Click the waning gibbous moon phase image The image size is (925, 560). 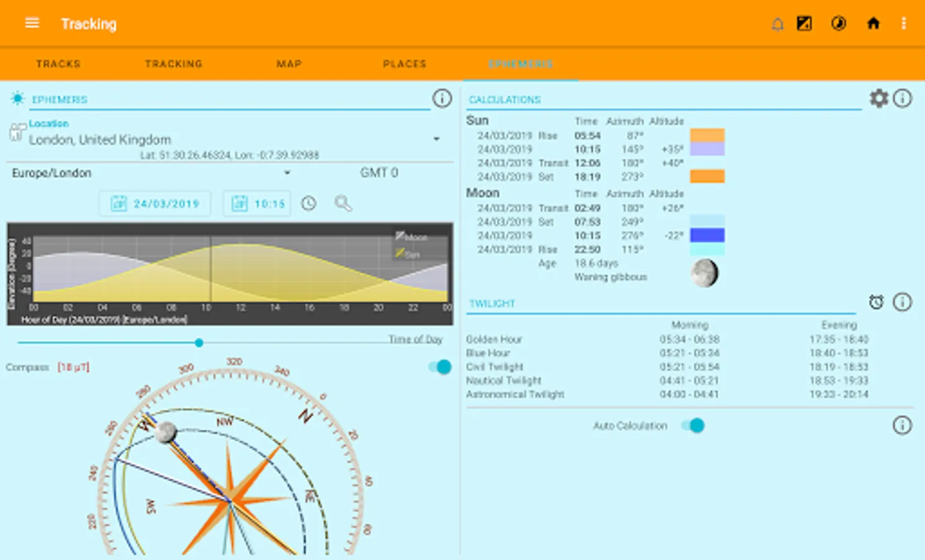pos(705,273)
